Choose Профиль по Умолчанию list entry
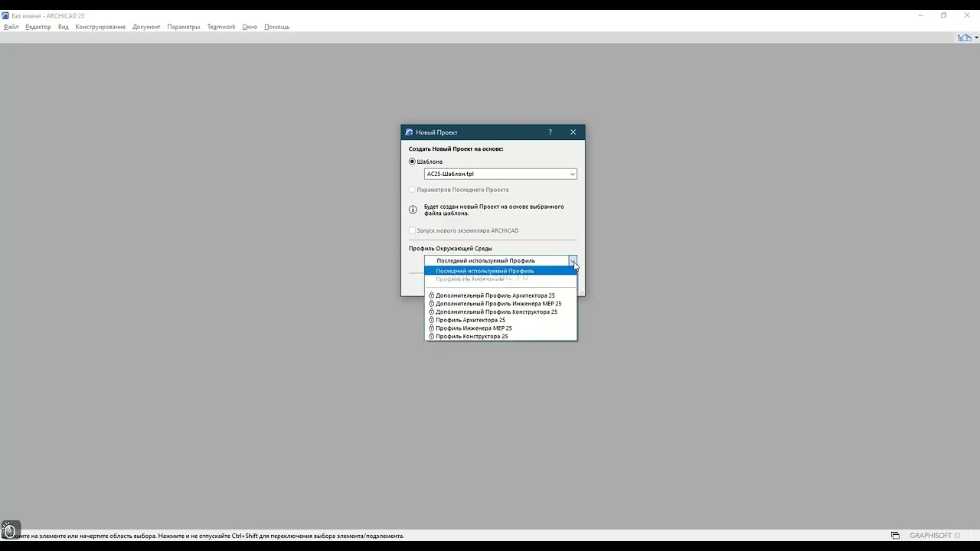 [x=501, y=279]
